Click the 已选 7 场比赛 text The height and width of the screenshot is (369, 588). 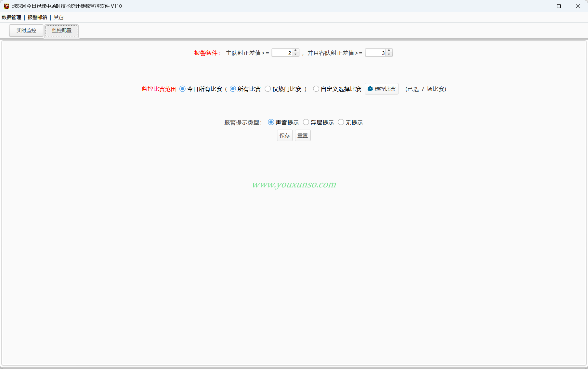[x=426, y=89]
